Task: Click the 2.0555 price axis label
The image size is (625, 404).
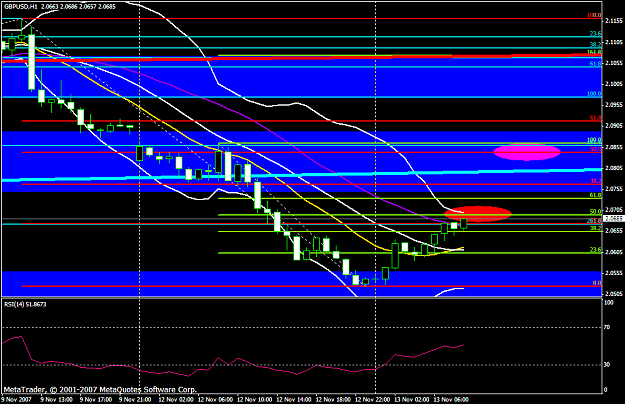Action: click(x=614, y=273)
